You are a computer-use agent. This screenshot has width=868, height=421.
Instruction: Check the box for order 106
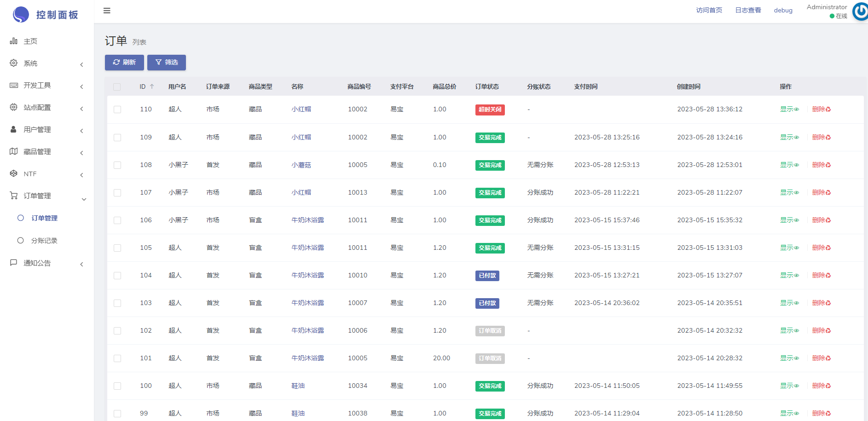[117, 220]
